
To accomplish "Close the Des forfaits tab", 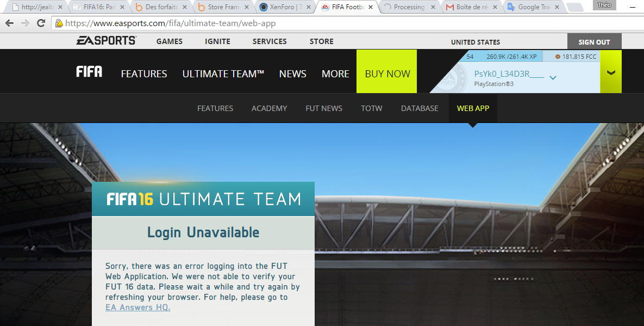I will [184, 7].
